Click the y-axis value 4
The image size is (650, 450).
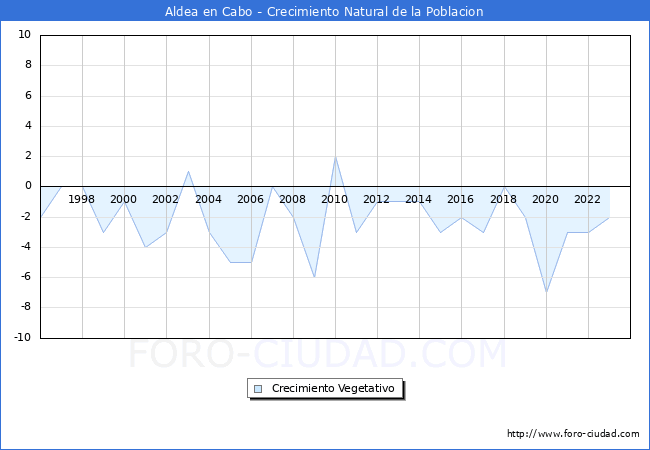[28, 126]
